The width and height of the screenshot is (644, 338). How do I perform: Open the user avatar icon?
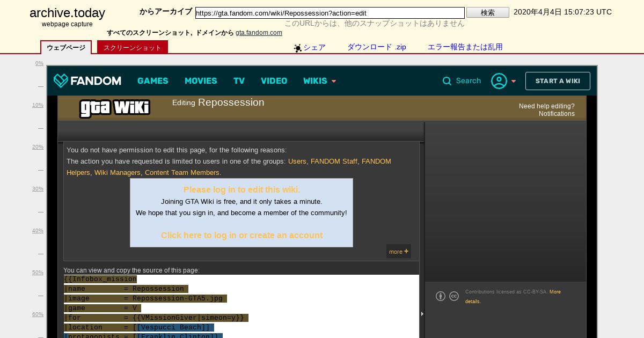[x=499, y=81]
